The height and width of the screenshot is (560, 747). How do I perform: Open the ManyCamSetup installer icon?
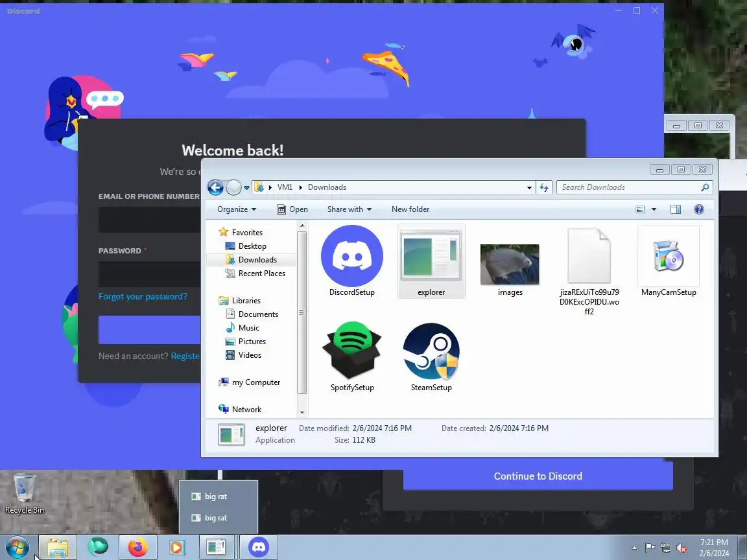[x=668, y=256]
